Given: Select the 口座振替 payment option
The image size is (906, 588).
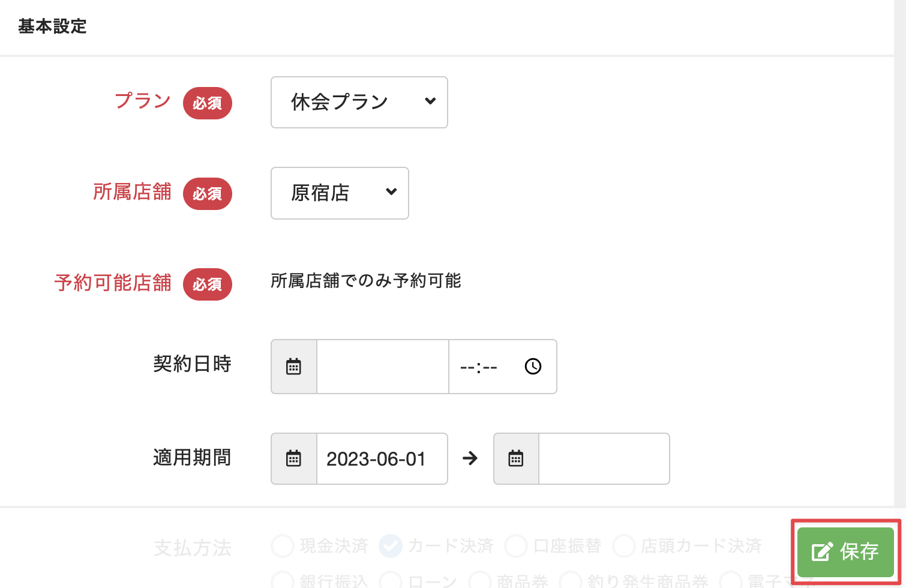Looking at the screenshot, I should click(516, 546).
